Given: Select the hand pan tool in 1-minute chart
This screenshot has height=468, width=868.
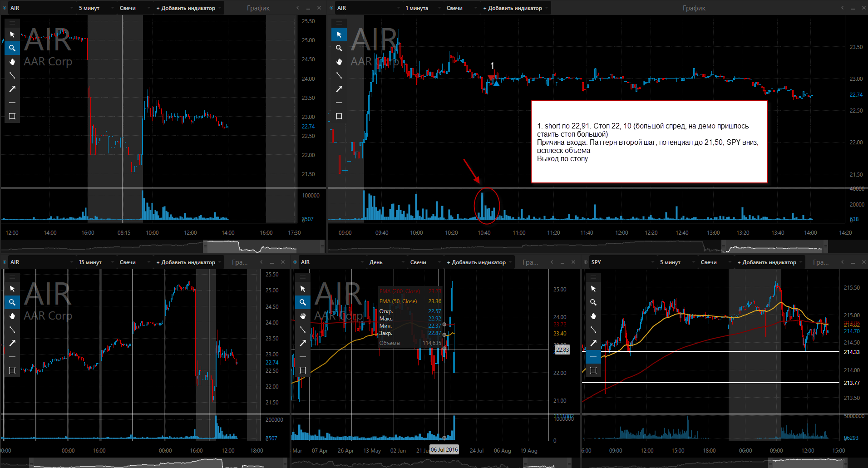Looking at the screenshot, I should (x=339, y=62).
